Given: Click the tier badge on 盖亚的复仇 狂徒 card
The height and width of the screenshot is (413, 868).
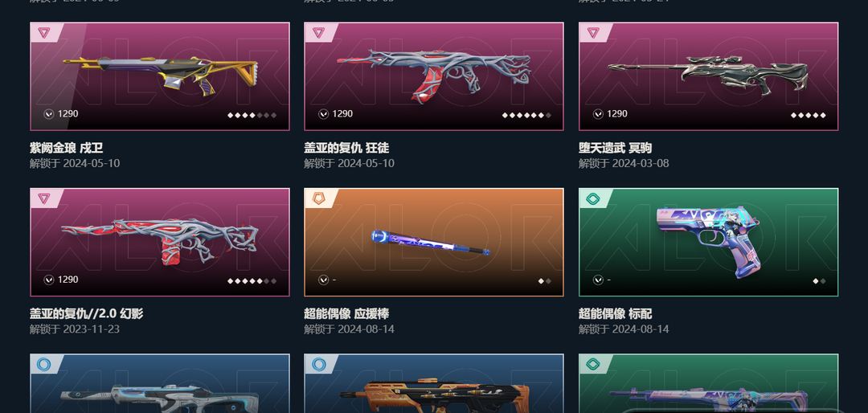Looking at the screenshot, I should point(318,33).
